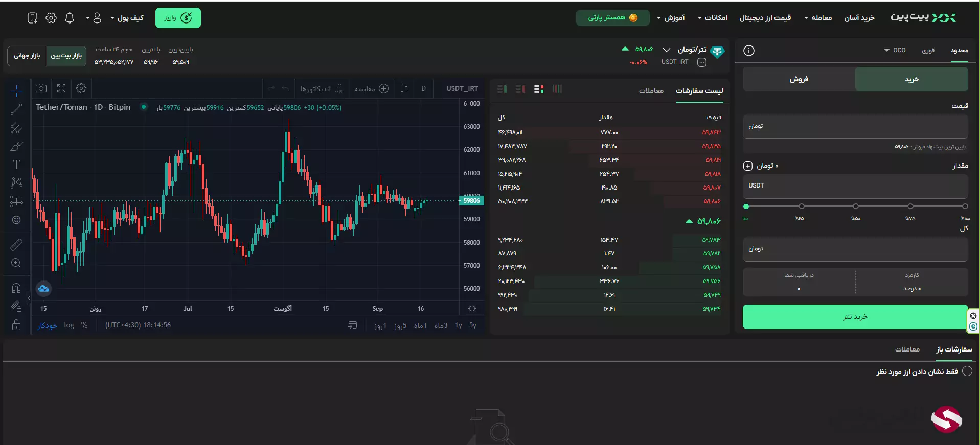Click the compare symbol plus button
This screenshot has height=445, width=980.
point(383,89)
